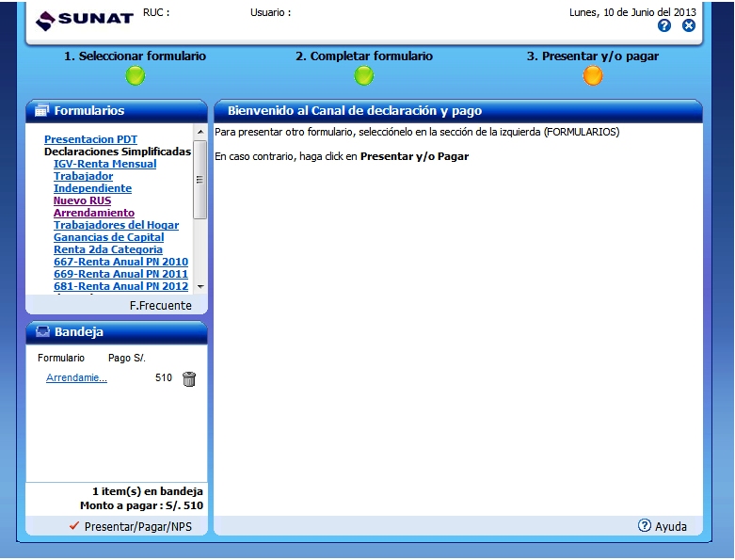Click the Usuario label in header
Screen dimensions: 735x560
[270, 12]
